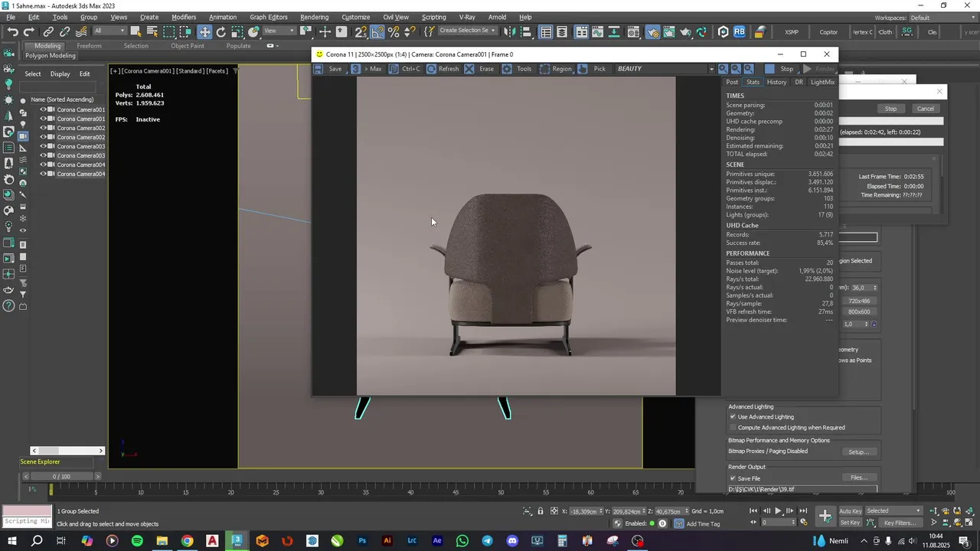Select the Select and Rotate tool
This screenshot has height=551, width=980.
tap(221, 31)
